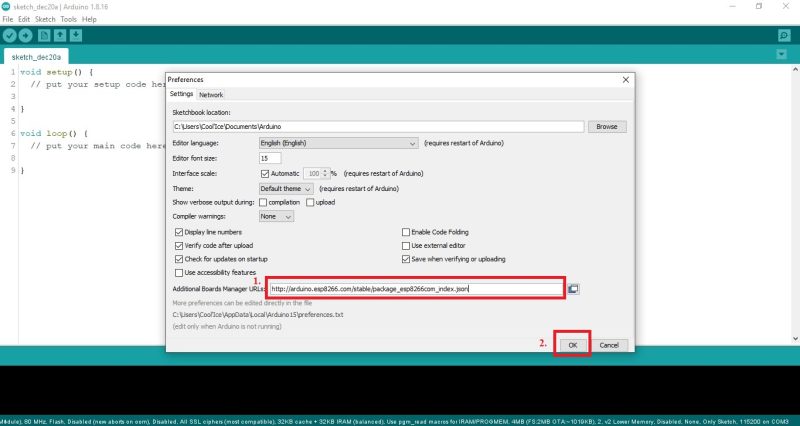Click the Arduino logo in title bar
The width and height of the screenshot is (800, 426).
click(x=7, y=6)
